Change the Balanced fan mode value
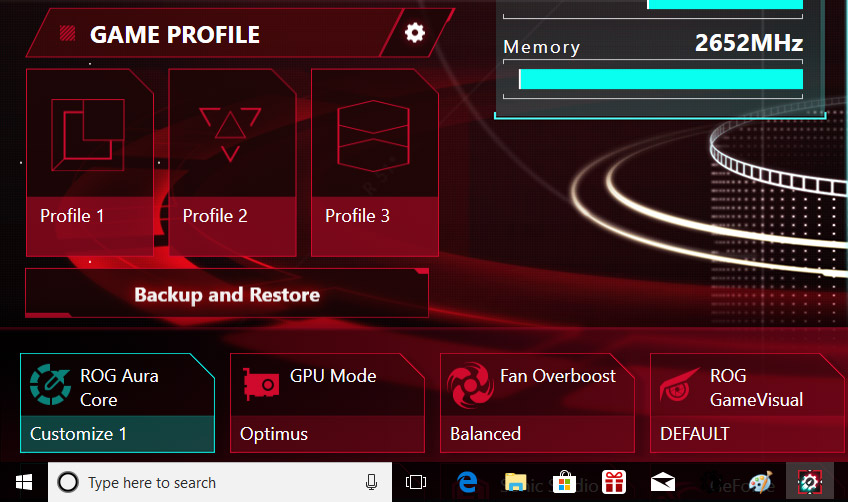848x502 pixels. pos(537,434)
